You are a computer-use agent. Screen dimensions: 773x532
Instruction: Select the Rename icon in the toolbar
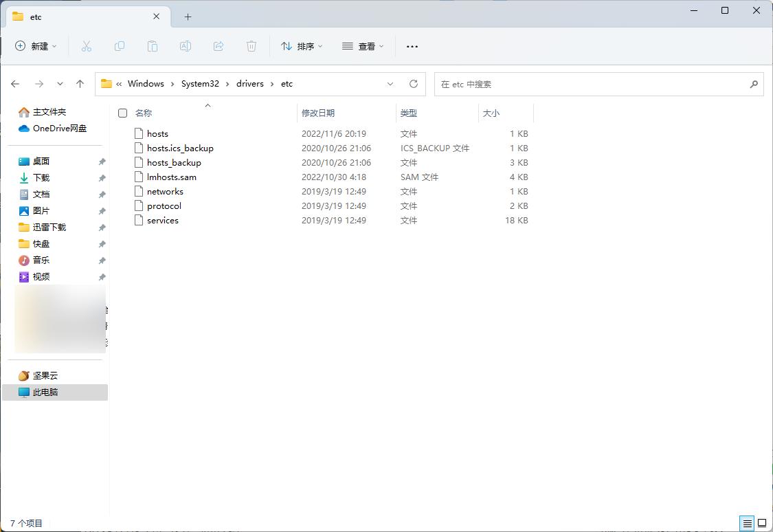(x=186, y=46)
